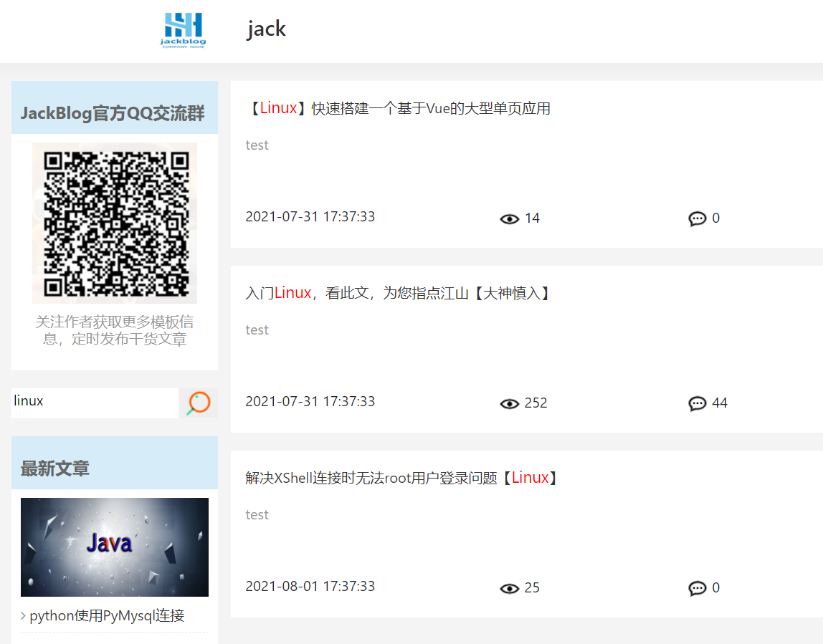This screenshot has width=823, height=644.
Task: Click the eye views icon showing 14
Action: point(509,218)
